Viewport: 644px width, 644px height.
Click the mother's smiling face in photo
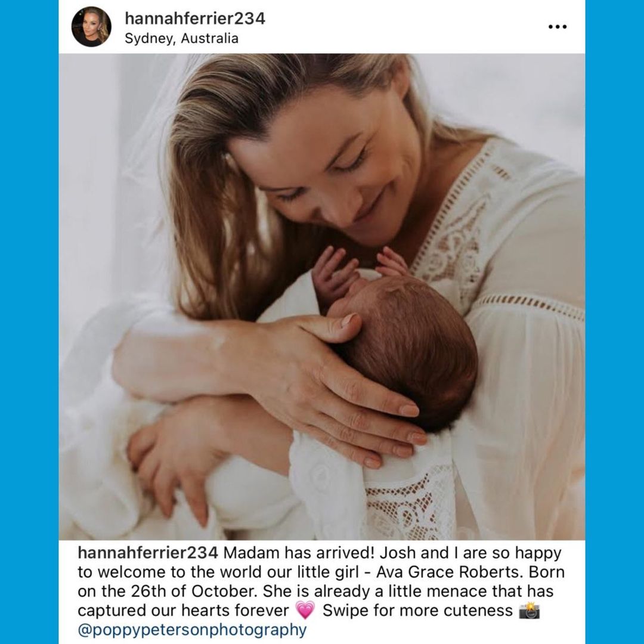tap(333, 172)
